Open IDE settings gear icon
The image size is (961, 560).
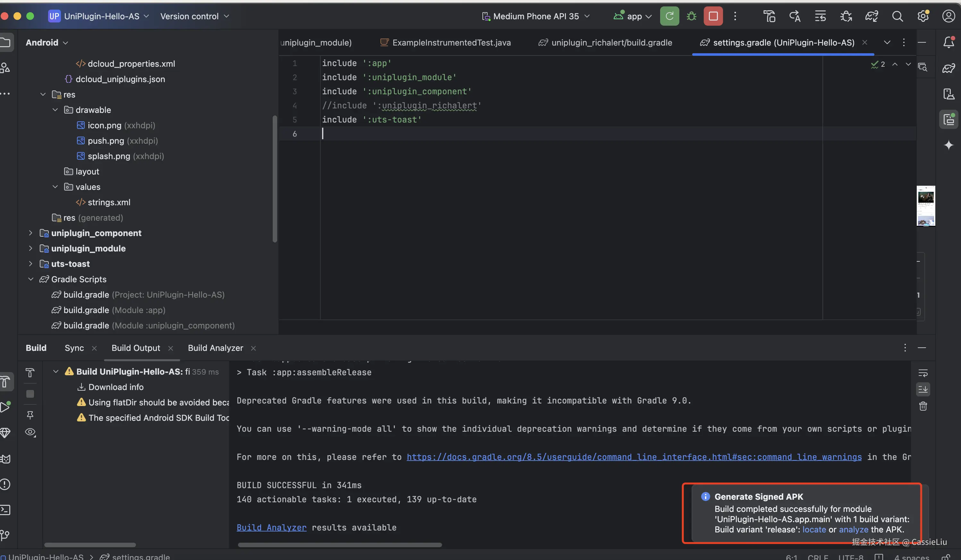923,16
